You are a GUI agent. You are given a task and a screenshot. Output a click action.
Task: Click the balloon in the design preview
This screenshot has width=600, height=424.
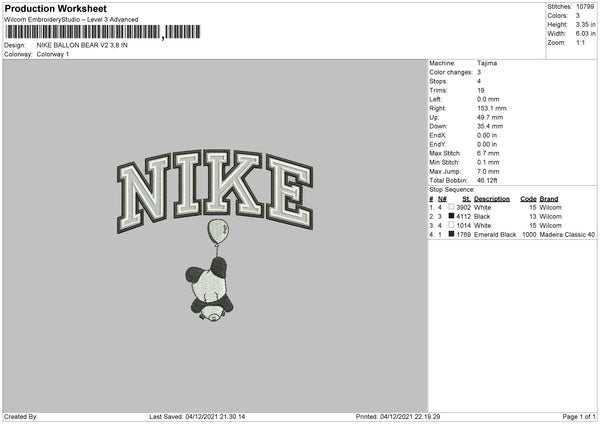[218, 232]
